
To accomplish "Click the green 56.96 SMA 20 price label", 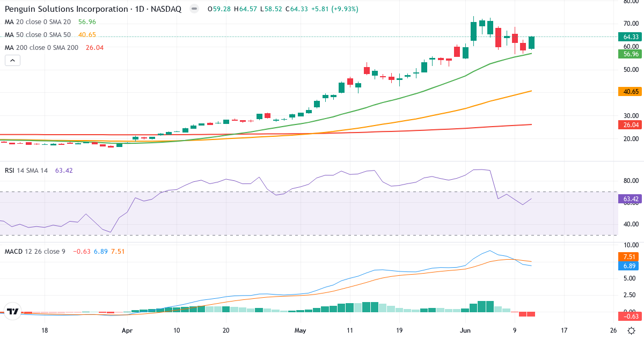I will click(631, 54).
